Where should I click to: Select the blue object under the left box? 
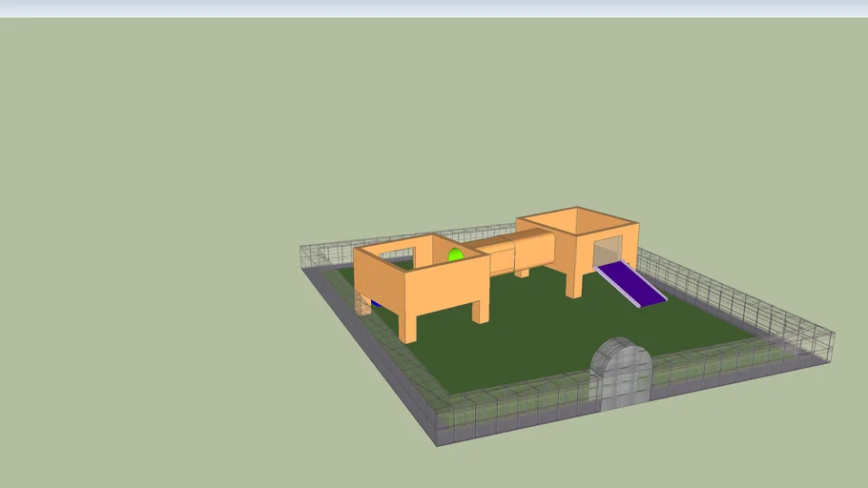coord(376,304)
